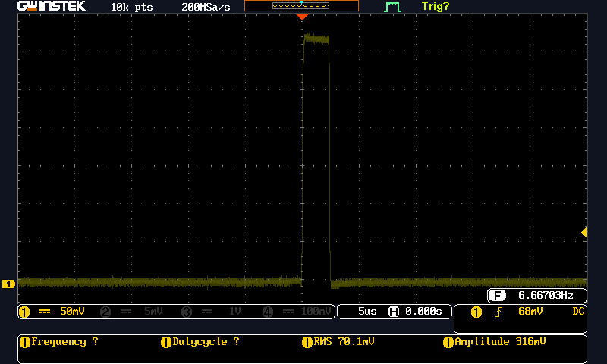
Task: Click the frequency counter F icon
Action: pyautogui.click(x=498, y=296)
